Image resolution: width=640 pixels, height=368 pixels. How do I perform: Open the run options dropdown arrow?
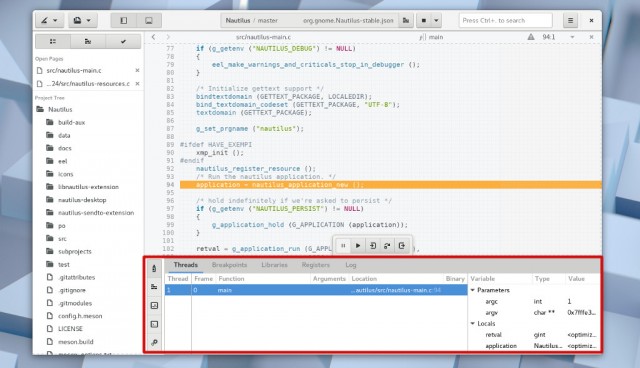point(436,20)
